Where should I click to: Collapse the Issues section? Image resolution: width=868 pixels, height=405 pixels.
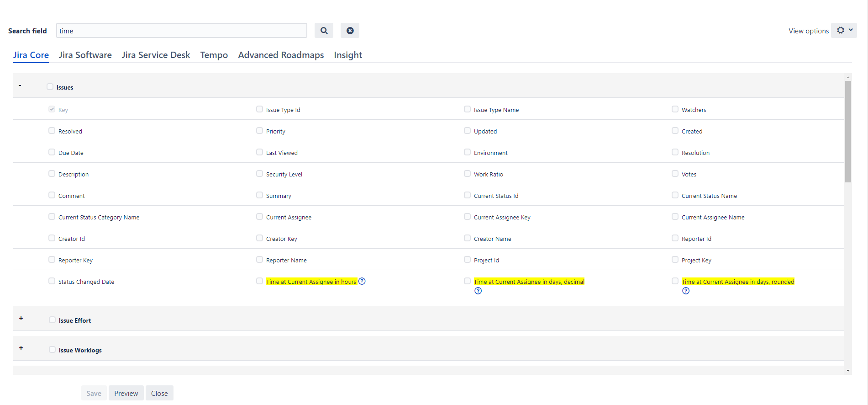pyautogui.click(x=20, y=85)
